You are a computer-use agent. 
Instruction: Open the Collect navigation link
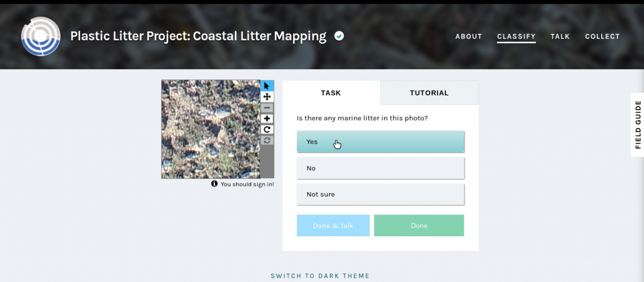(602, 37)
